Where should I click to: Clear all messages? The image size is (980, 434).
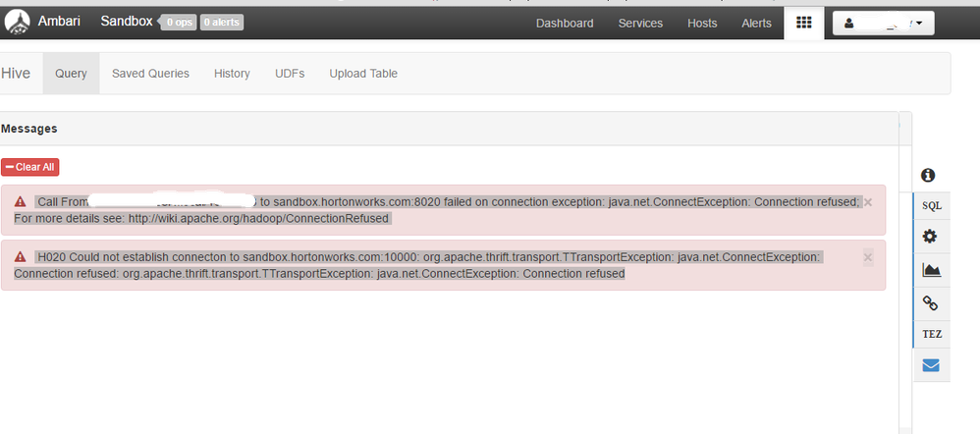pyautogui.click(x=30, y=167)
